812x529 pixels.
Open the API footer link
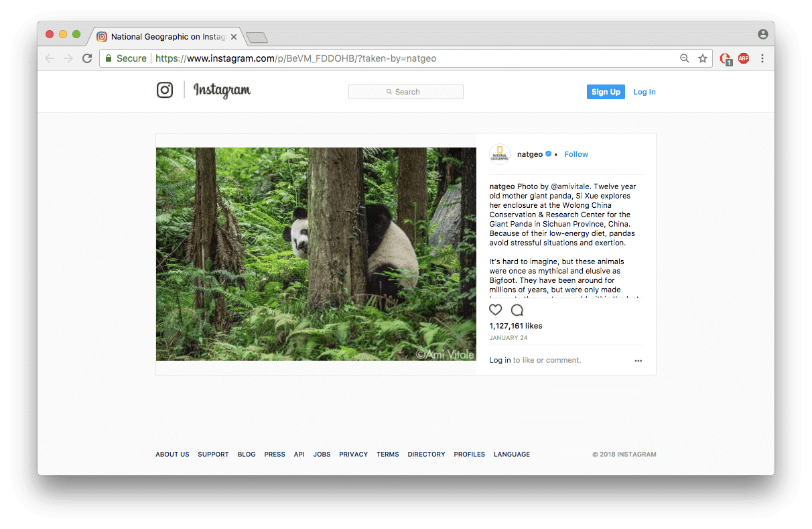(299, 455)
